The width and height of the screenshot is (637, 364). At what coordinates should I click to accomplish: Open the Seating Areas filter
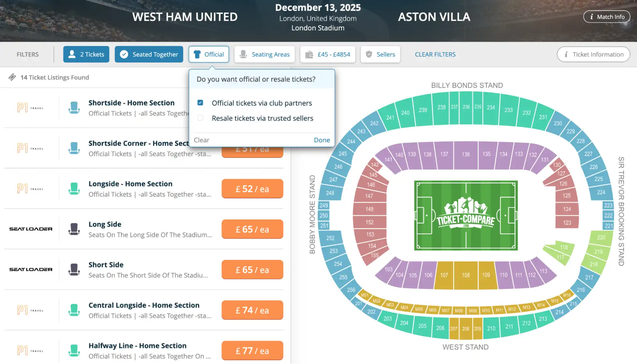(x=264, y=54)
